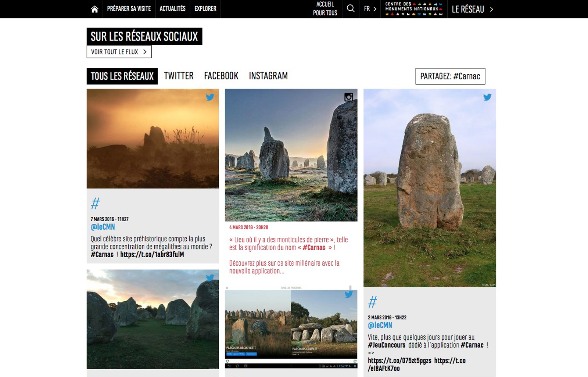The width and height of the screenshot is (588, 377).
Task: Click the Voir tout le flux button
Action: click(119, 52)
